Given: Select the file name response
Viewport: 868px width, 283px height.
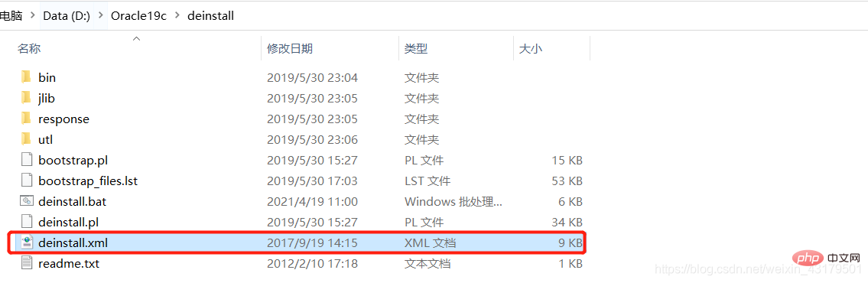Looking at the screenshot, I should pyautogui.click(x=63, y=119).
